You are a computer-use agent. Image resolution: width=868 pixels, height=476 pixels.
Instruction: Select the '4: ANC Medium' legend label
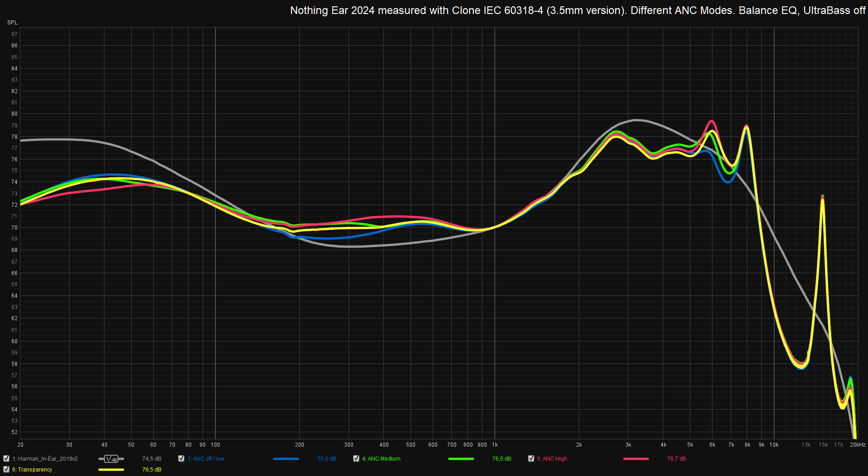[x=381, y=459]
